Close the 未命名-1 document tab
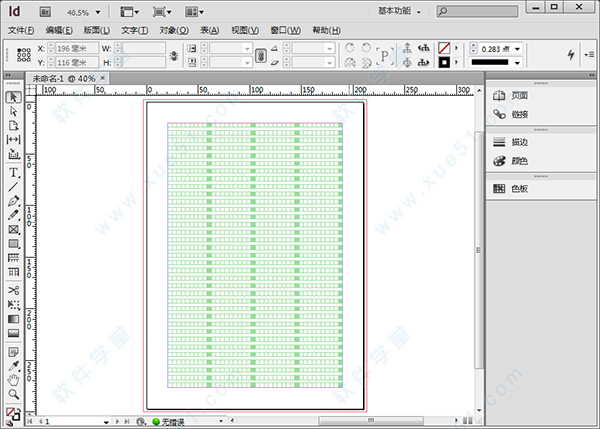This screenshot has height=429, width=600. pos(103,78)
